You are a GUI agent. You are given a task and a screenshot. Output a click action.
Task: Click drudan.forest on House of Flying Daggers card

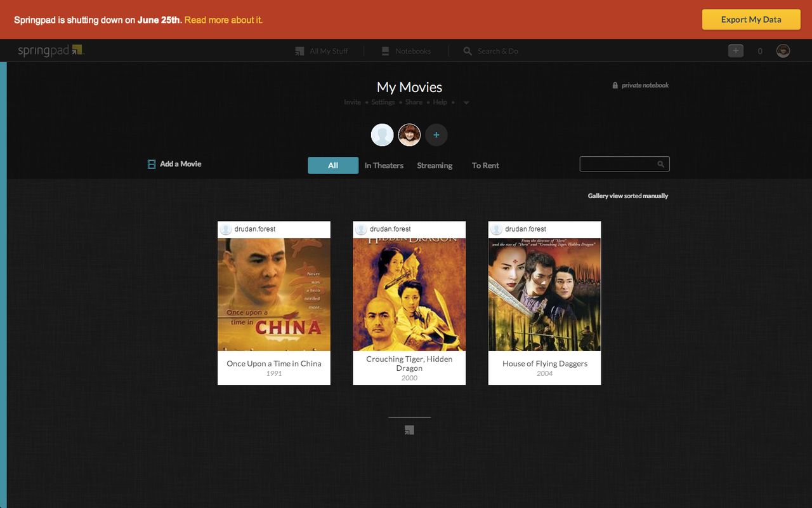click(526, 229)
